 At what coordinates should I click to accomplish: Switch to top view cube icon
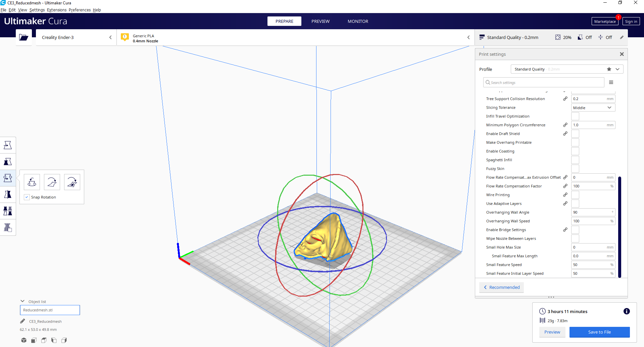pyautogui.click(x=44, y=340)
